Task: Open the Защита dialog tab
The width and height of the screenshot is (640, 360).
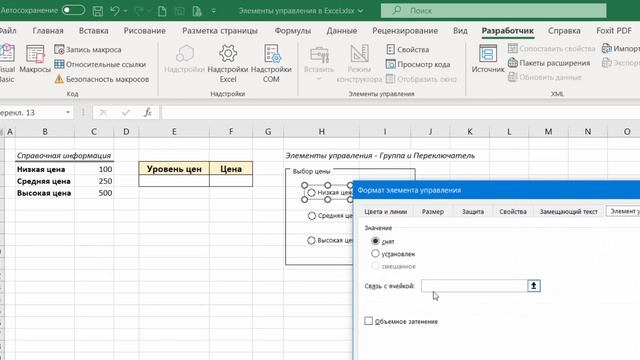Action: coord(473,211)
